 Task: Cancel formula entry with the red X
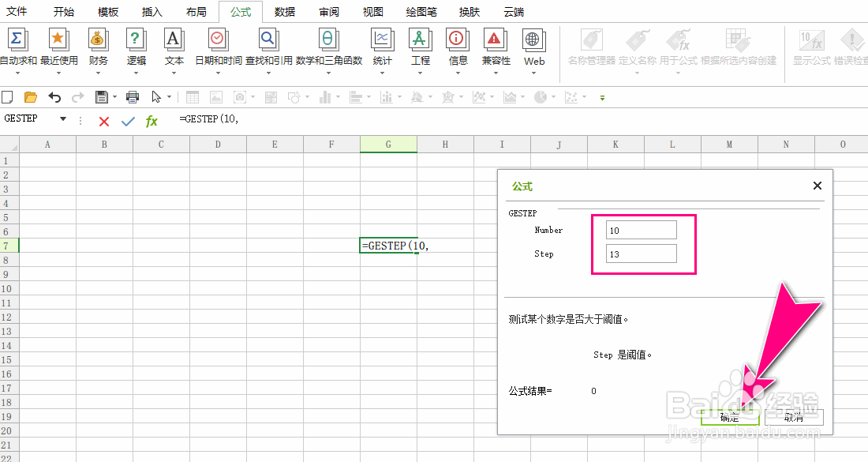(104, 122)
